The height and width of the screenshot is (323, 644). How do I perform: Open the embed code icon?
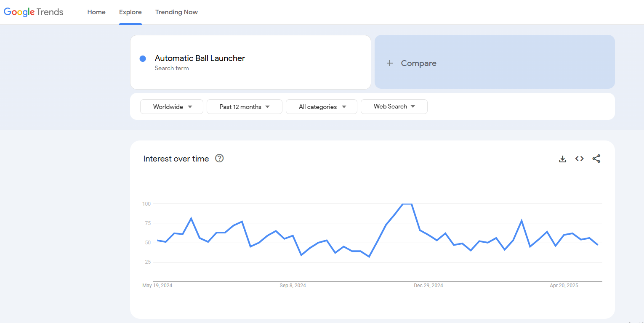pyautogui.click(x=580, y=159)
